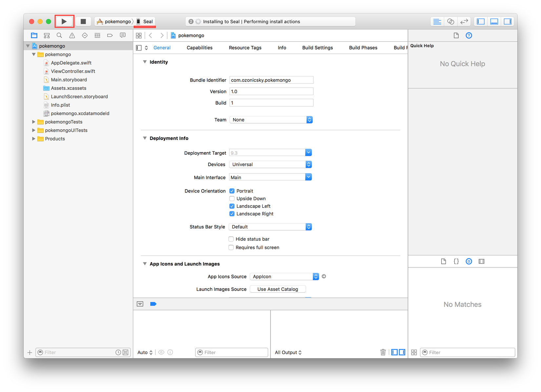Show the Symbol navigator
Screen dimensions: 541x392
(x=47, y=35)
